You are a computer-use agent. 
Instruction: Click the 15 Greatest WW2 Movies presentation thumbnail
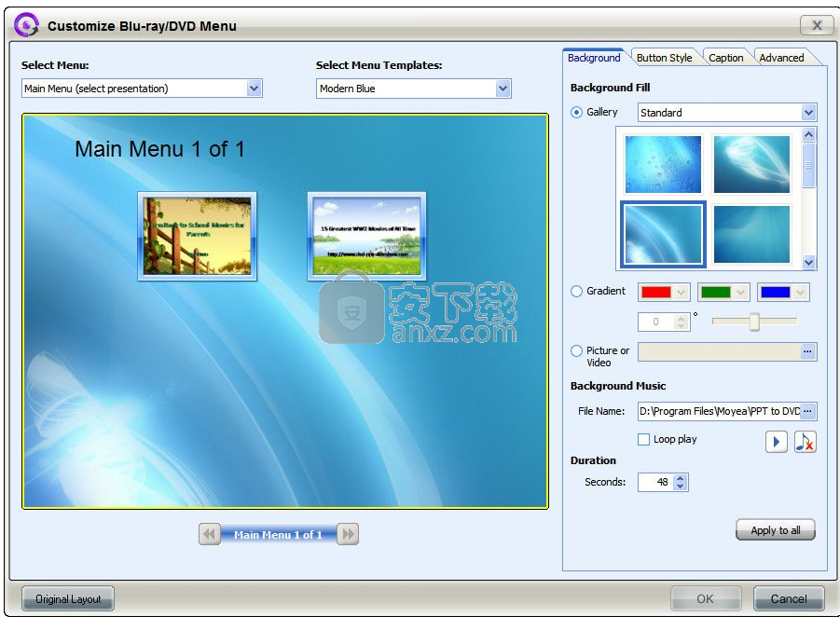(367, 236)
